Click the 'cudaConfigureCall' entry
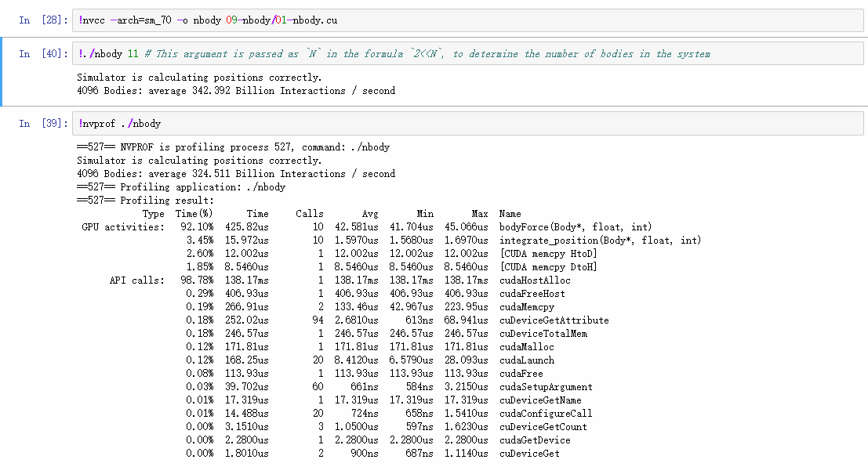This screenshot has width=868, height=474. point(546,413)
